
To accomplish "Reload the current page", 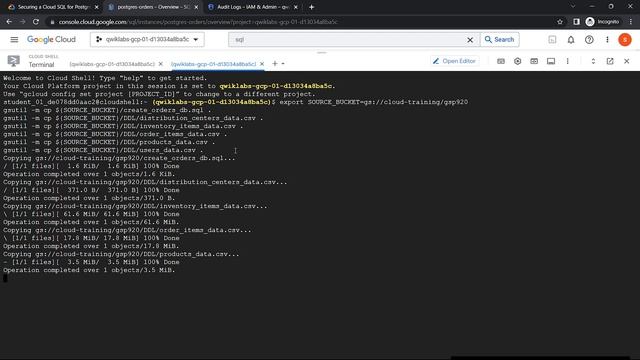I will pos(36,22).
